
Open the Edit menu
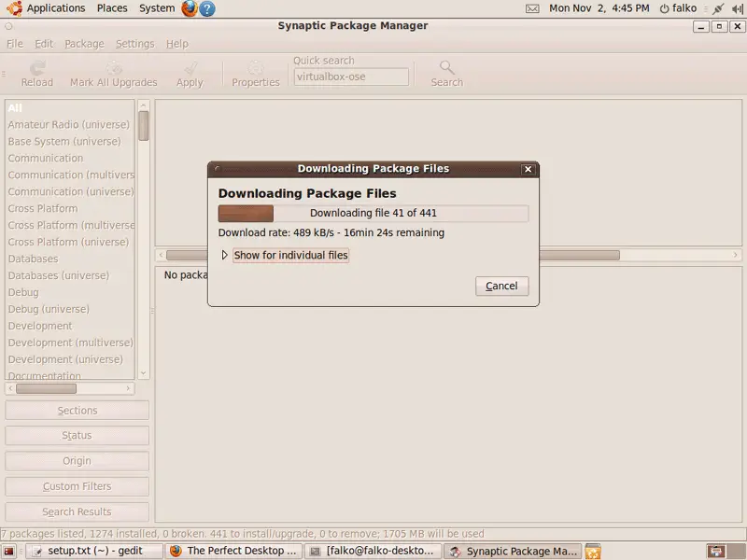click(x=44, y=44)
